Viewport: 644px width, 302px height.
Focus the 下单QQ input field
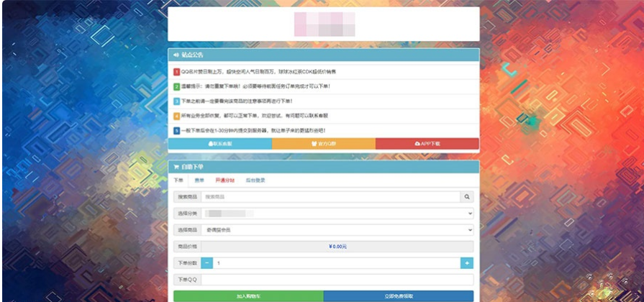[337, 280]
